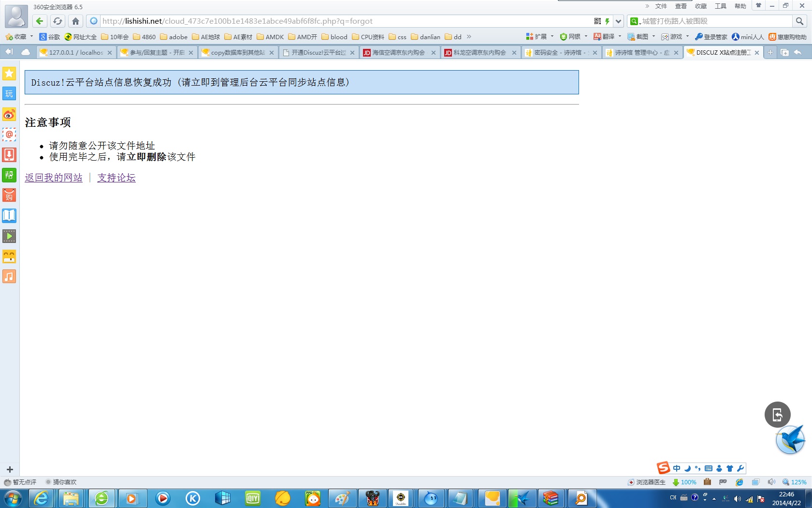Open the CPU资料 bookmark folder
Viewport: 812px width, 508px height.
point(368,37)
